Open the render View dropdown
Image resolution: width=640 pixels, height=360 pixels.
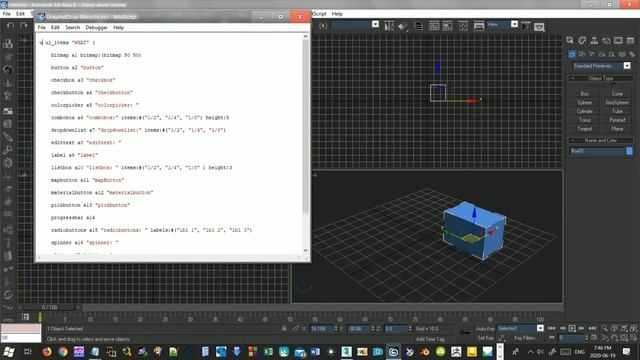[502, 24]
